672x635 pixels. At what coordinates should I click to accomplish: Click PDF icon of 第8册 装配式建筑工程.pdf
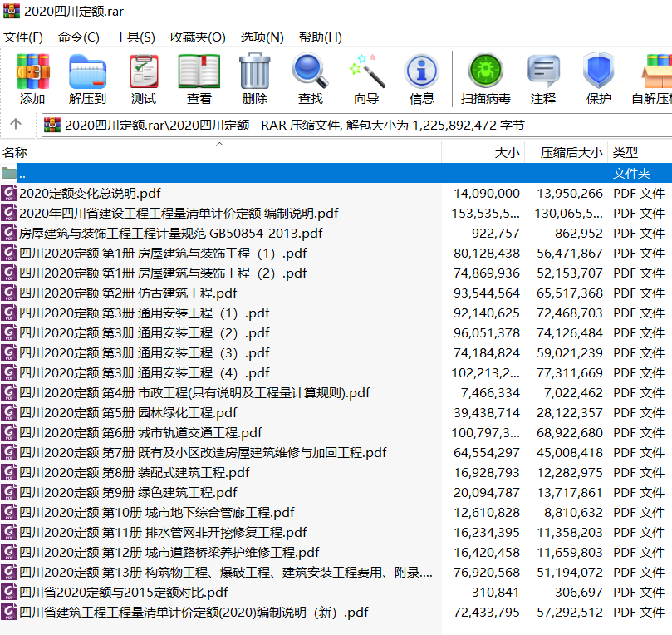[x=9, y=472]
